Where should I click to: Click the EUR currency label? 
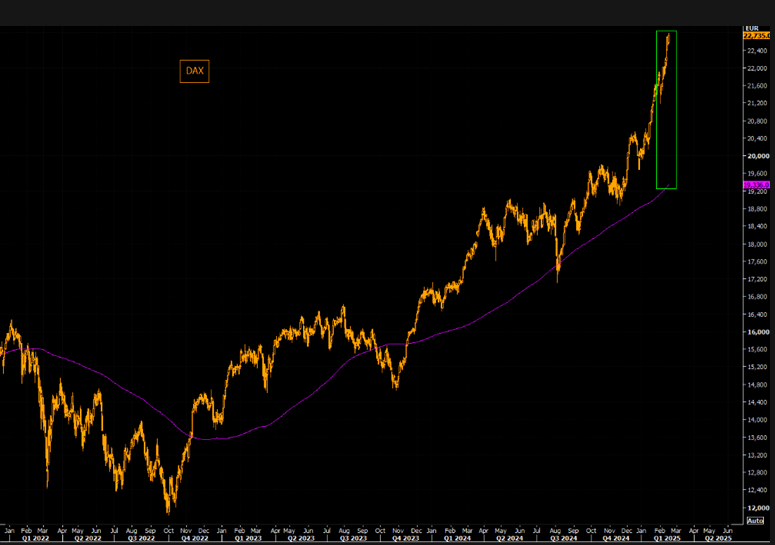pos(750,27)
